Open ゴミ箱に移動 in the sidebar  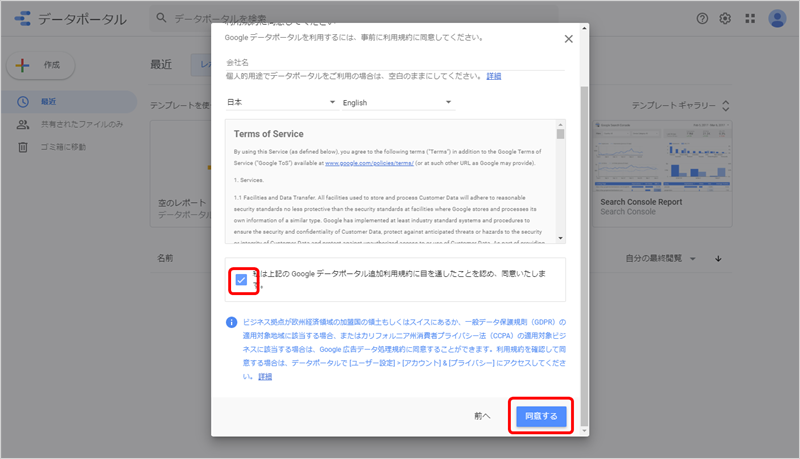pos(63,147)
